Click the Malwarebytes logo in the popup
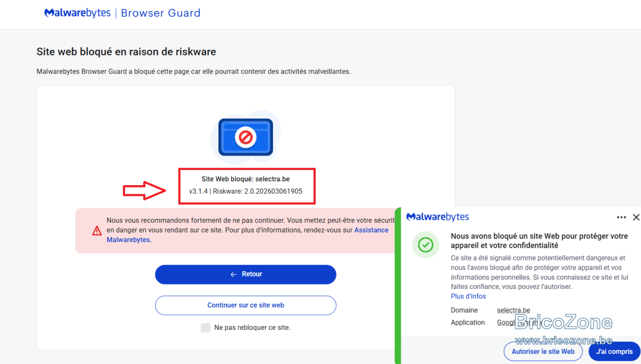641x364 pixels. (x=438, y=217)
